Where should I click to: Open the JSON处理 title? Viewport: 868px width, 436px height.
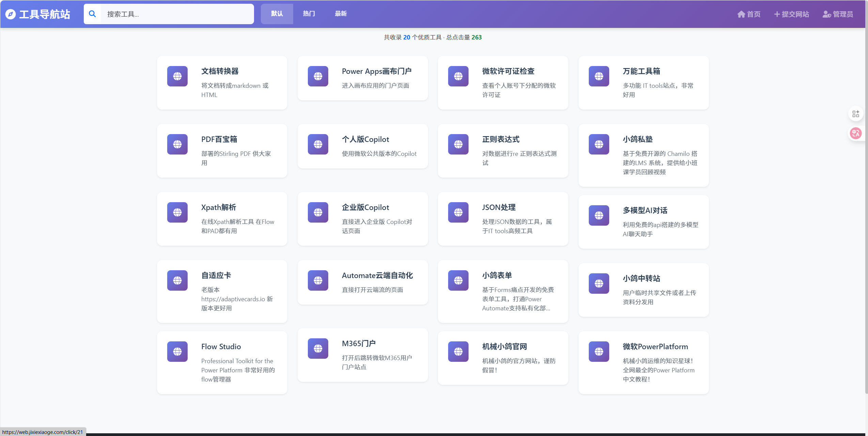pyautogui.click(x=499, y=207)
